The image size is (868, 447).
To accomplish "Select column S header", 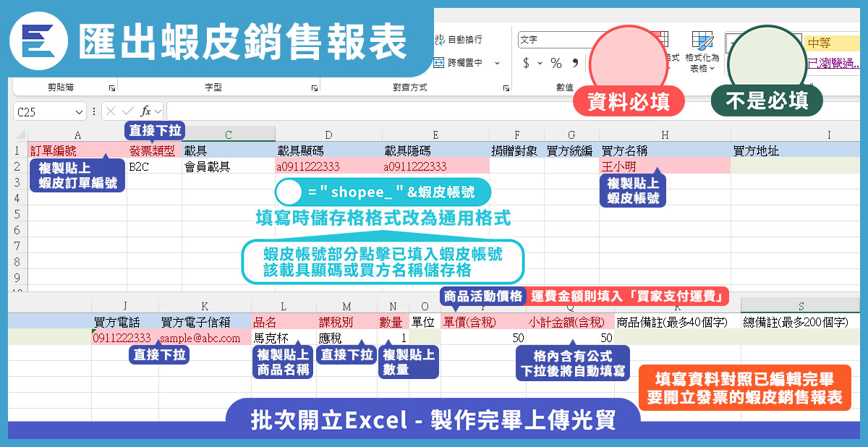I will [x=801, y=307].
